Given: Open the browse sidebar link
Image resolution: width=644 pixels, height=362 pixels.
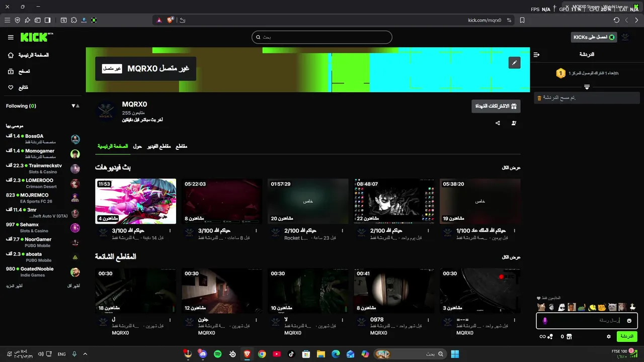Looking at the screenshot, I should coord(19,71).
